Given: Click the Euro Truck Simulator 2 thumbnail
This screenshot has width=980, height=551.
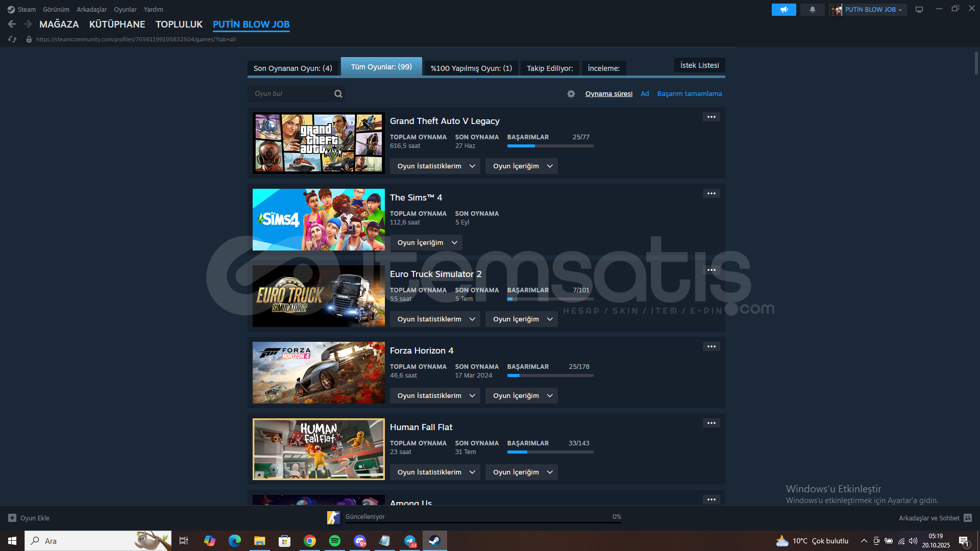Looking at the screenshot, I should coord(318,296).
